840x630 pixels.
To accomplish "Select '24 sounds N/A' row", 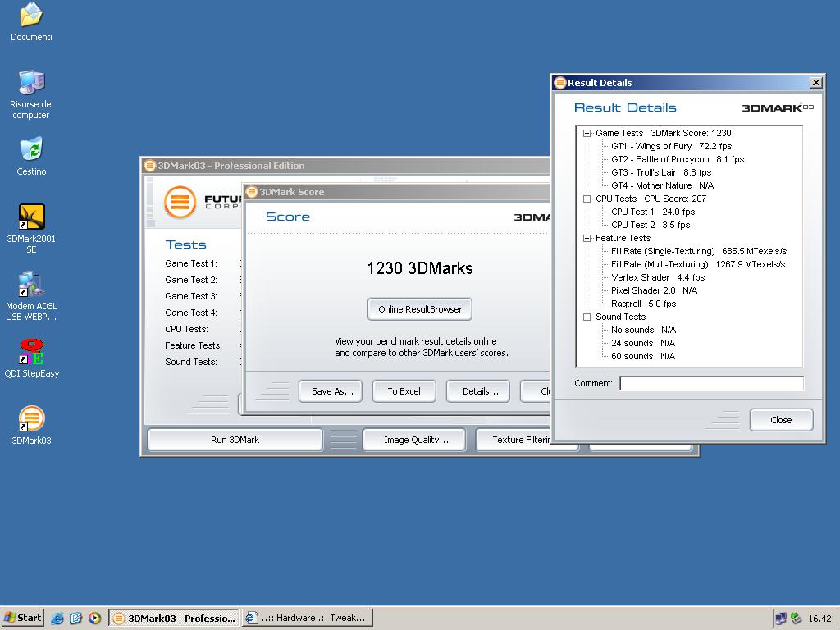I will 643,343.
